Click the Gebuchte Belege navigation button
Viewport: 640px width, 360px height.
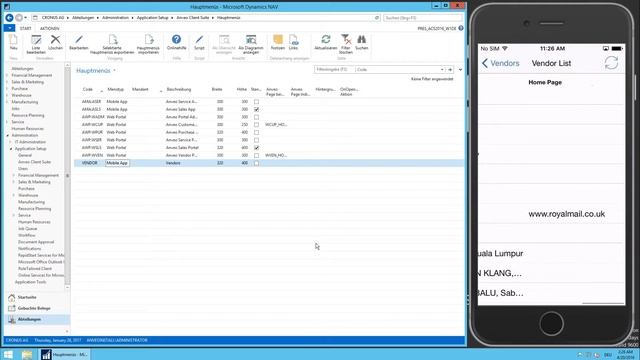coord(37,309)
